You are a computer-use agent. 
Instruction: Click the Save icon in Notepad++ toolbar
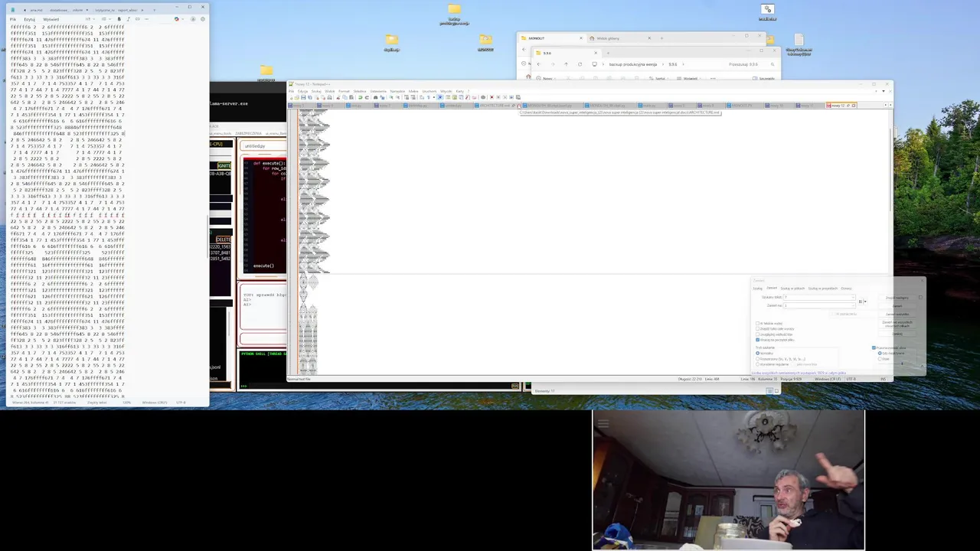303,97
